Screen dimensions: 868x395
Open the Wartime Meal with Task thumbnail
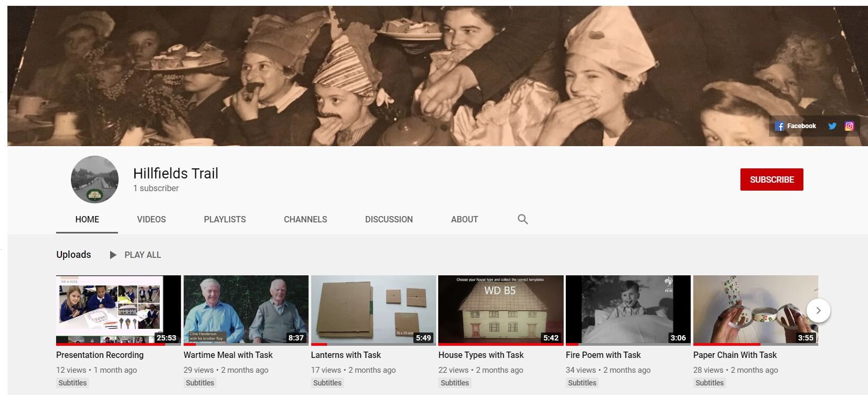246,310
